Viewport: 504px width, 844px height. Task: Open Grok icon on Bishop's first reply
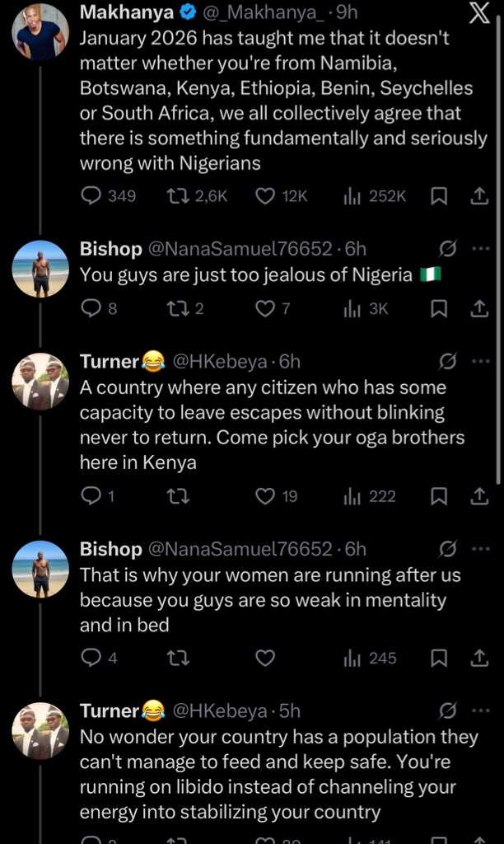[447, 249]
